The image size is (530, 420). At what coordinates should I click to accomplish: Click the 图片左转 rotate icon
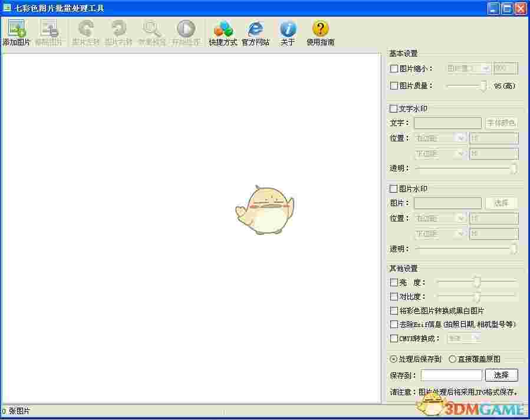coord(85,31)
